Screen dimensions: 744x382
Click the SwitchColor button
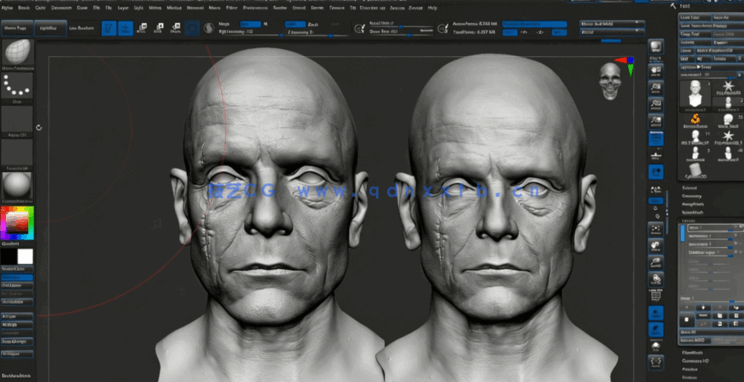click(18, 269)
